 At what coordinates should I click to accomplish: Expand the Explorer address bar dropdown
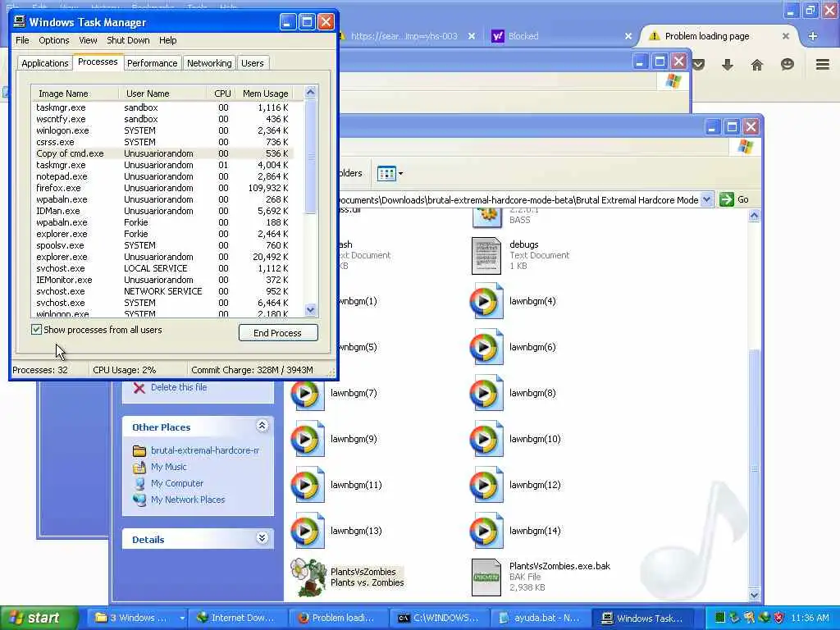[706, 199]
